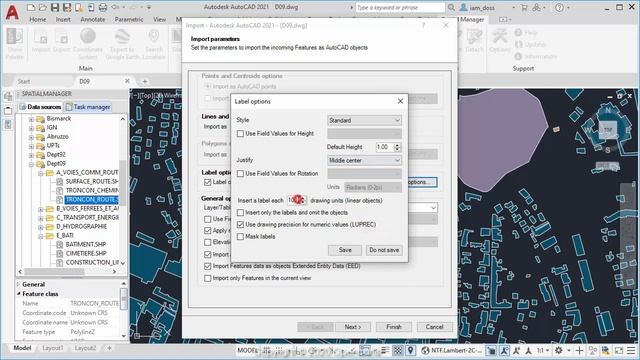Click Next in the Import dialog

(x=353, y=327)
